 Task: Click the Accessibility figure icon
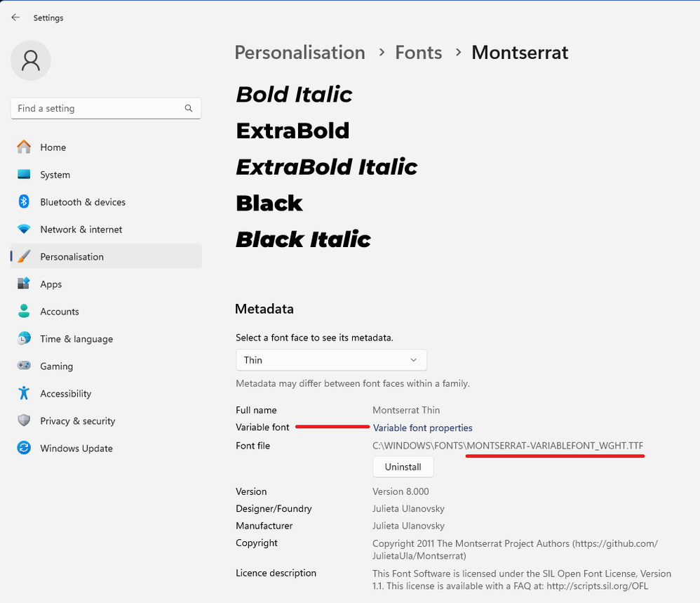[24, 394]
